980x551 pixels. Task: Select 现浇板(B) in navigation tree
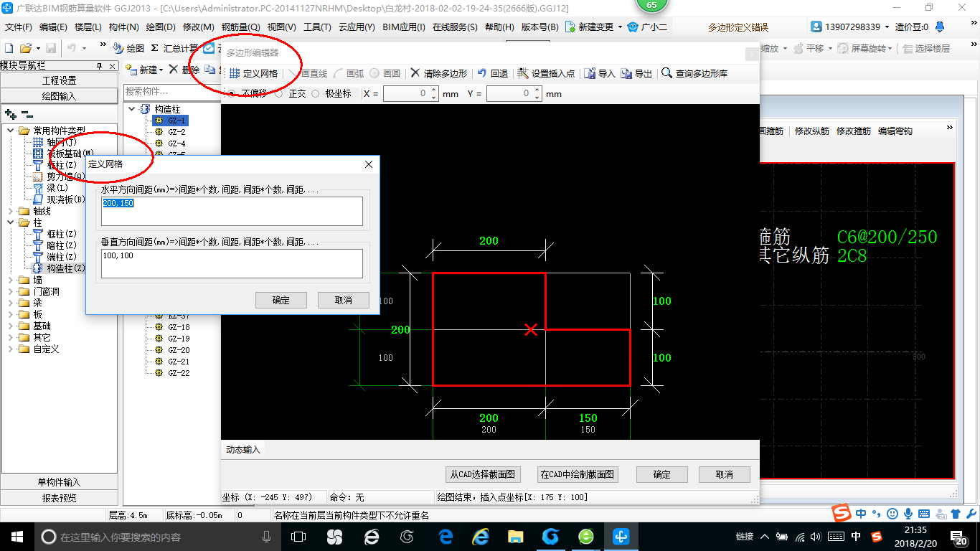click(x=59, y=199)
